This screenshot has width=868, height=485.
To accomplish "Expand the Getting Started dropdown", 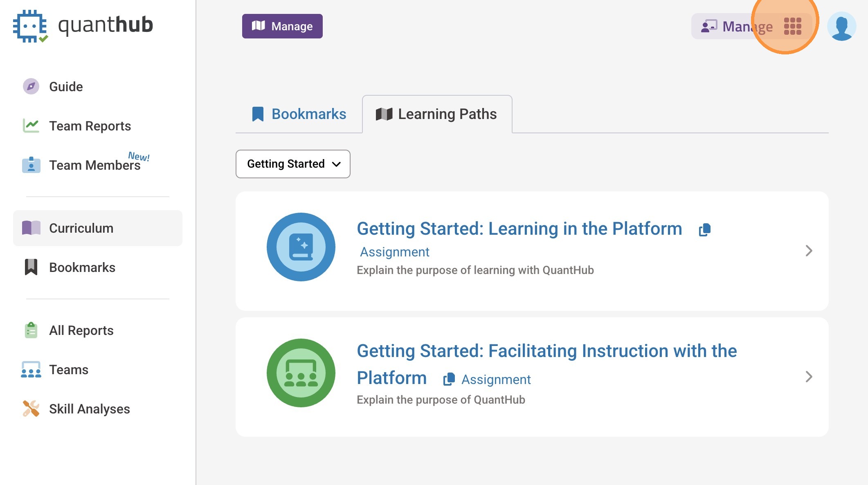I will click(x=293, y=164).
